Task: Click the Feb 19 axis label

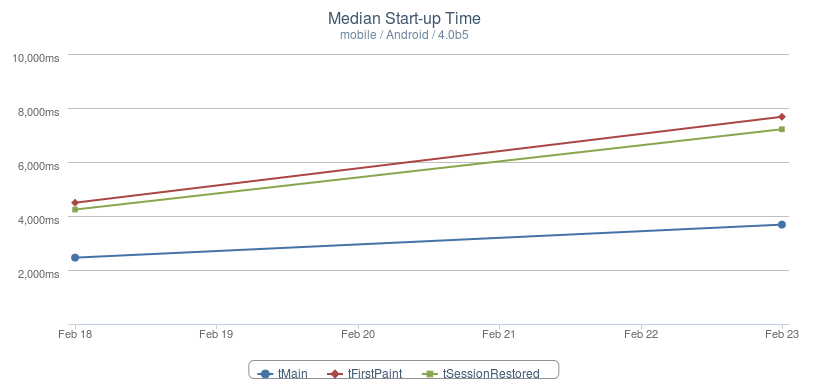Action: click(x=216, y=334)
